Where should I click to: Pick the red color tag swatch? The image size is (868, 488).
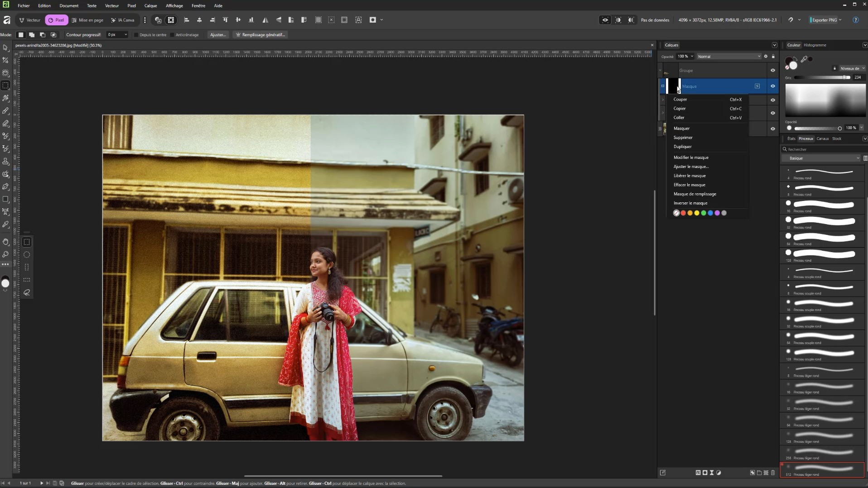(683, 213)
